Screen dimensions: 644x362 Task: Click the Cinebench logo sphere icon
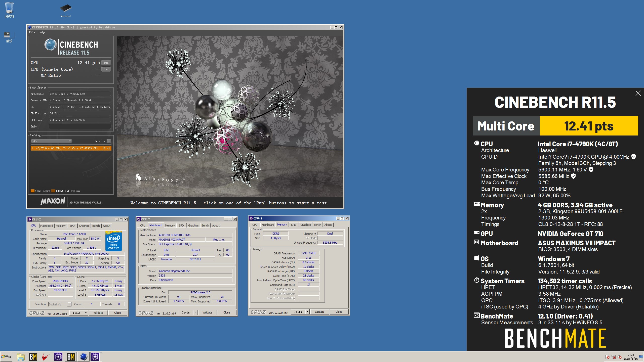coord(51,45)
